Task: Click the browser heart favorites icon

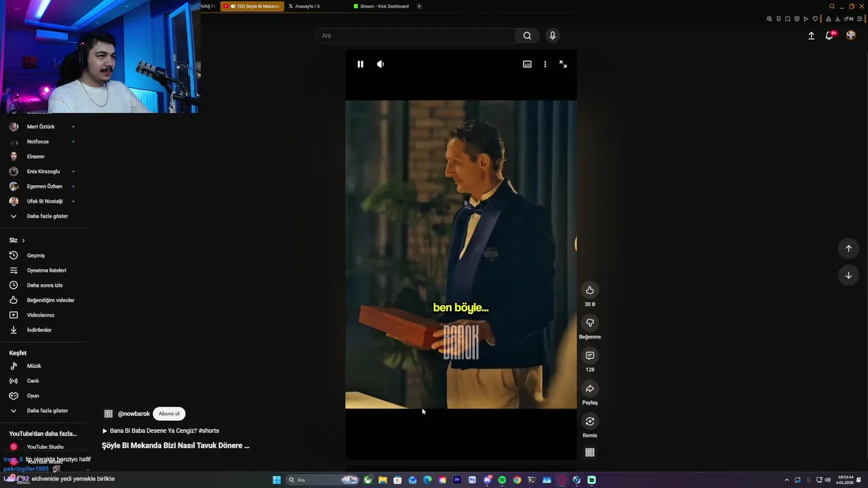Action: [x=815, y=19]
